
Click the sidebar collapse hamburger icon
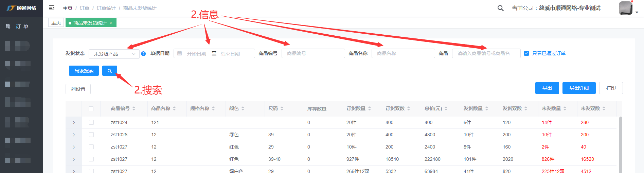point(52,8)
